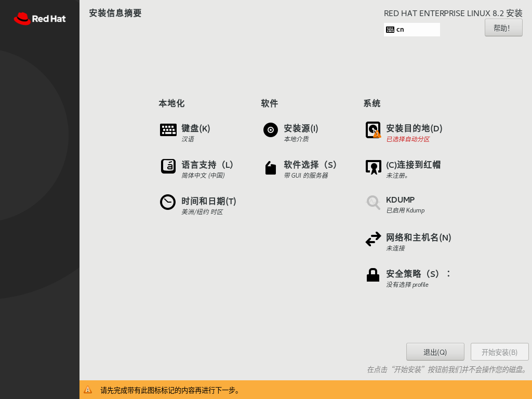Image resolution: width=532 pixels, height=399 pixels.
Task: Click red text 已选择自动分区
Action: [x=408, y=139]
